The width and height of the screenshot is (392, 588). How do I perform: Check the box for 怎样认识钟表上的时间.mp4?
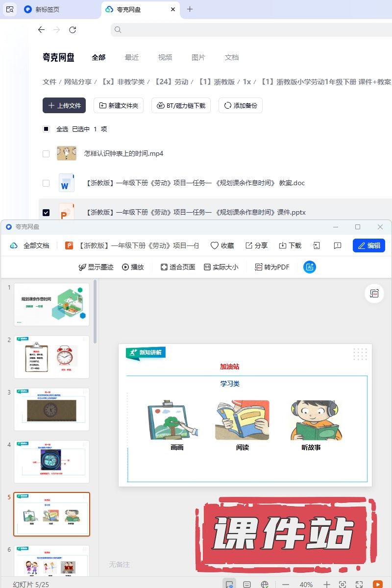point(46,154)
